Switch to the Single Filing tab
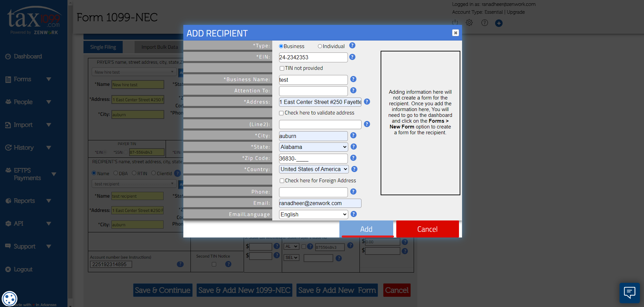The width and height of the screenshot is (644, 307). click(103, 47)
